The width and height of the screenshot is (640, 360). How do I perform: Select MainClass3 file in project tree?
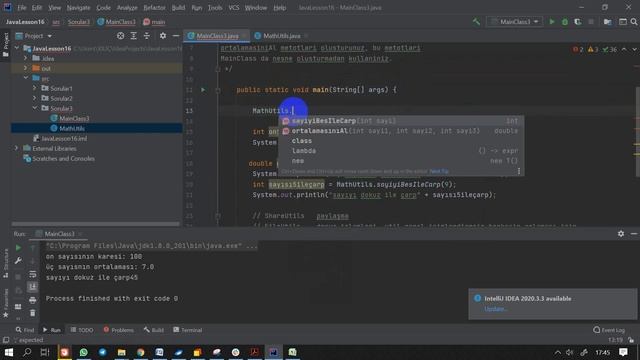click(x=74, y=118)
